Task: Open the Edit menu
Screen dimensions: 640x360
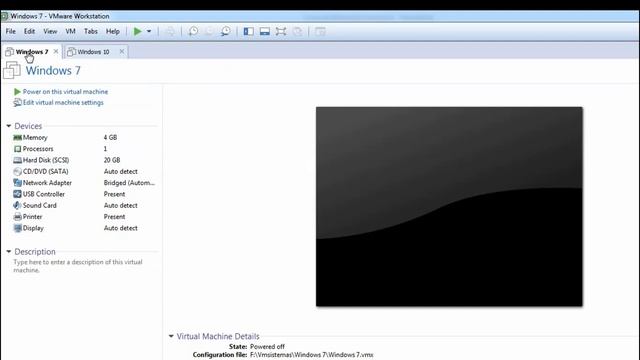Action: (29, 31)
